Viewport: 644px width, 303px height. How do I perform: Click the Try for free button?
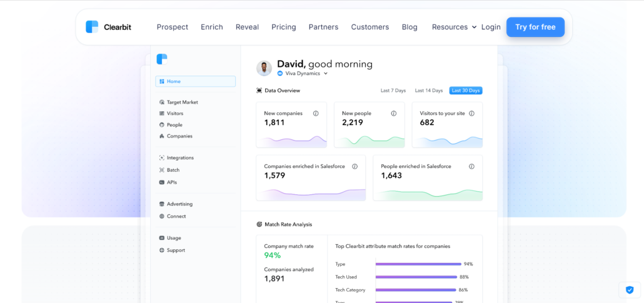[536, 27]
